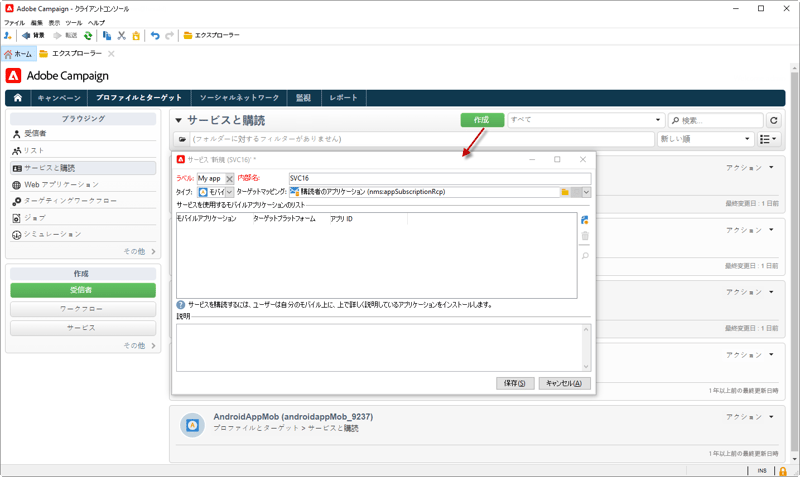Click the trash delete icon in dialog

coord(585,236)
